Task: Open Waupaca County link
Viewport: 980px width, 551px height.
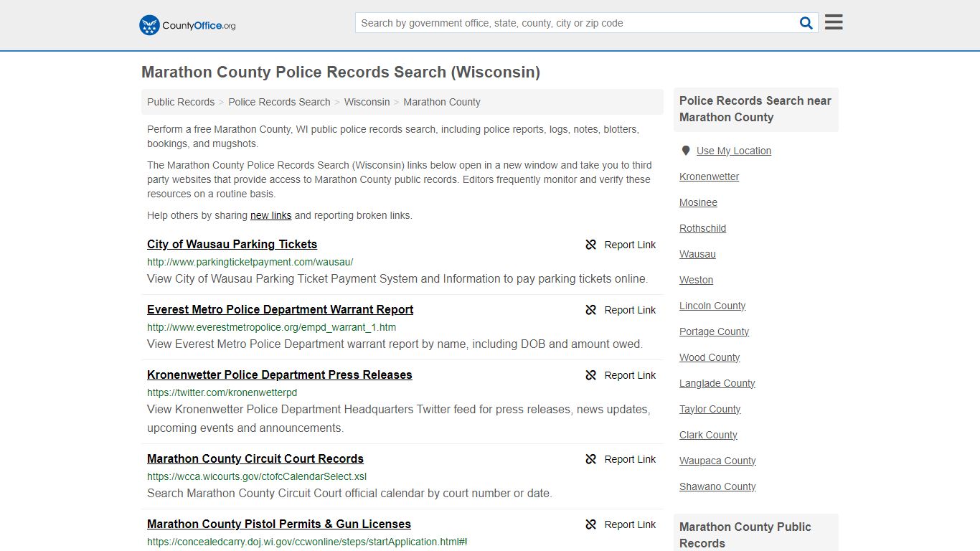Action: (717, 461)
